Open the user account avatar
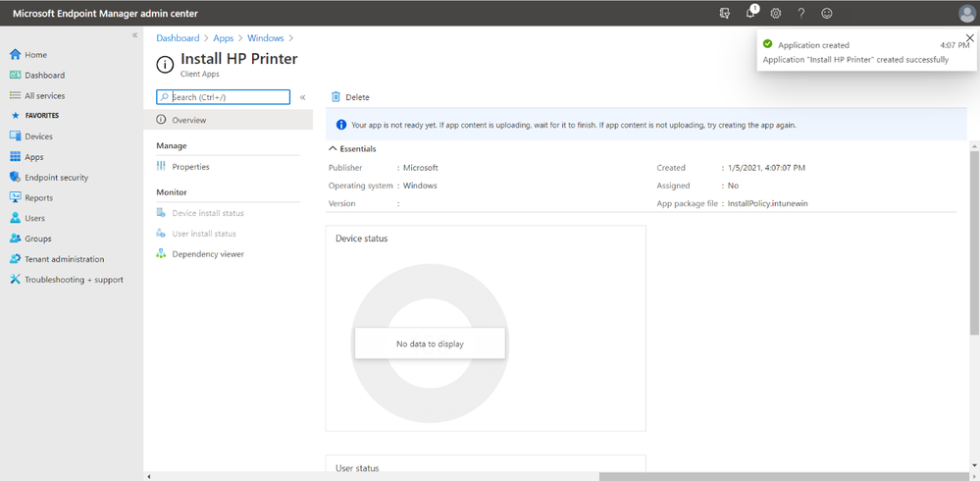 pyautogui.click(x=967, y=13)
